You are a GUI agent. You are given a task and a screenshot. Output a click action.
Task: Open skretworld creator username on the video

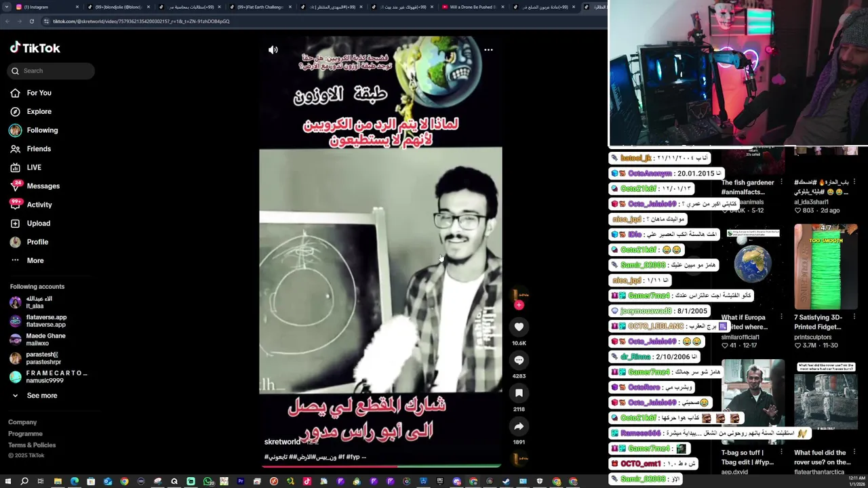tap(282, 442)
